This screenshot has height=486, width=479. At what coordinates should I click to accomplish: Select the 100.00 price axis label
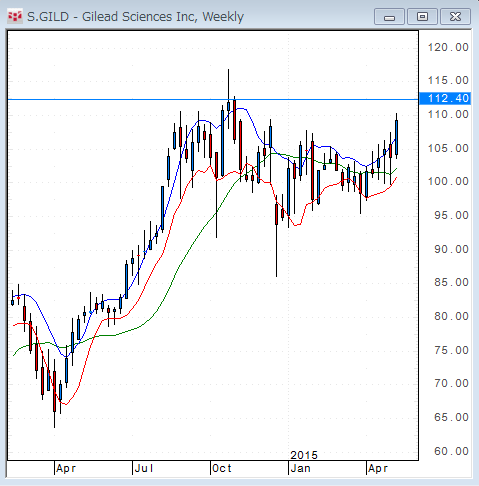(448, 181)
